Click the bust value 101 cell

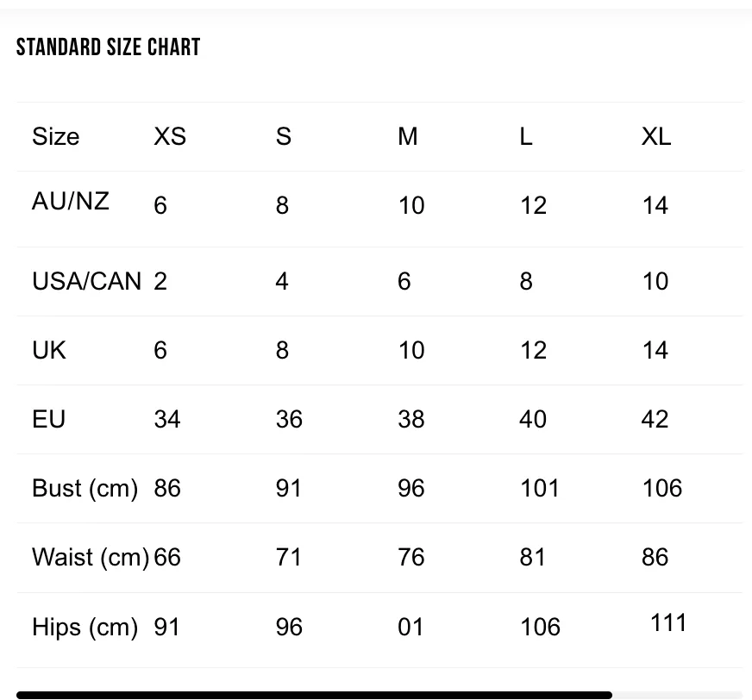(x=540, y=488)
